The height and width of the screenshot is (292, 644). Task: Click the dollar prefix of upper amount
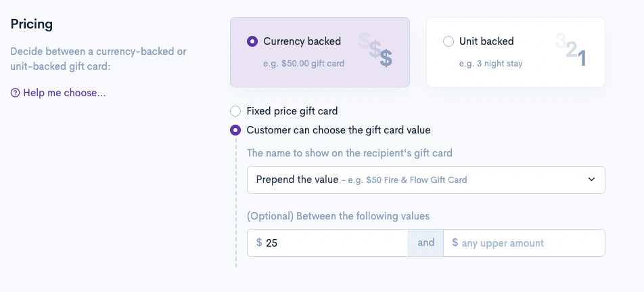[455, 243]
